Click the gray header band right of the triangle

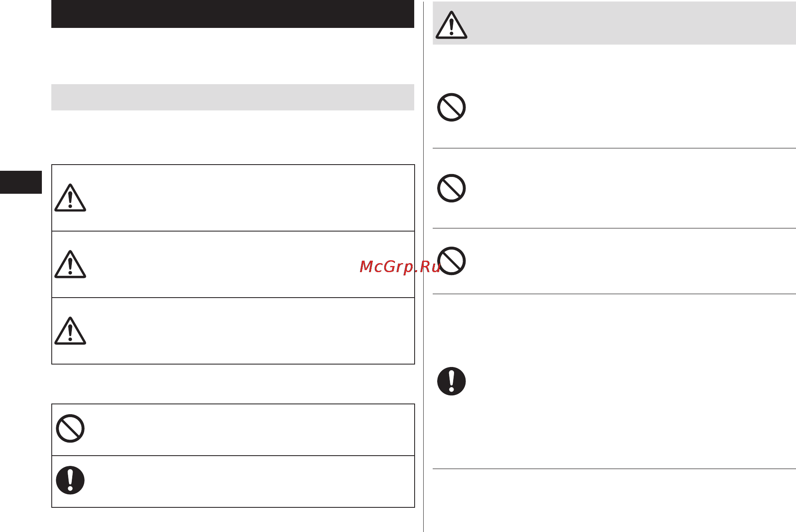[632, 23]
